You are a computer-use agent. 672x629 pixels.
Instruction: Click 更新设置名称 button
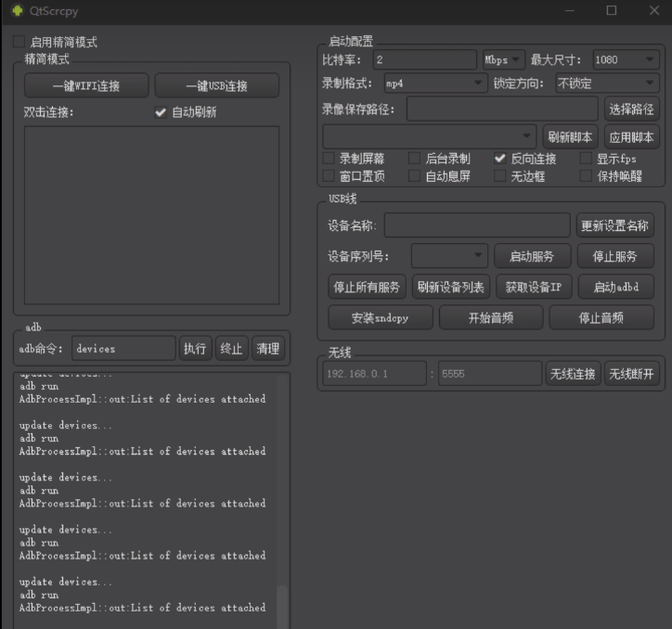pyautogui.click(x=615, y=225)
